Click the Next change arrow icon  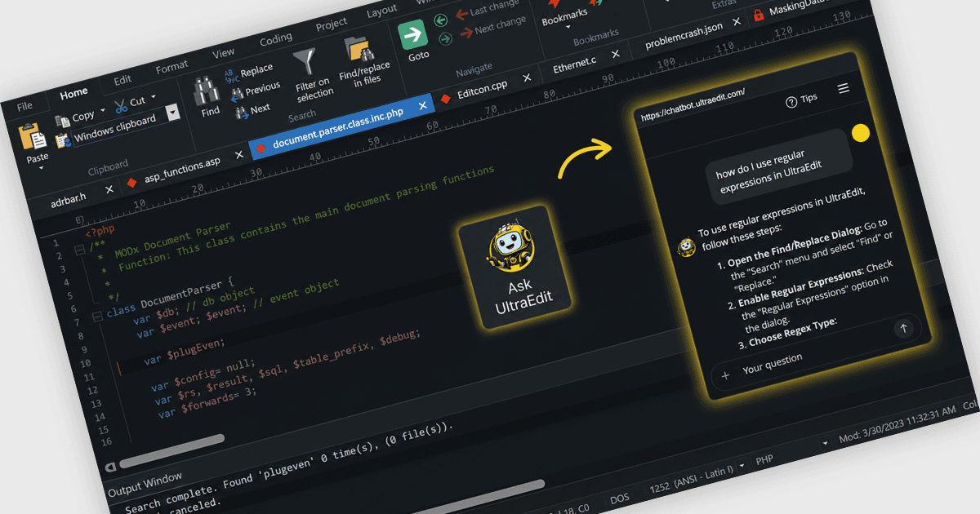tap(466, 33)
